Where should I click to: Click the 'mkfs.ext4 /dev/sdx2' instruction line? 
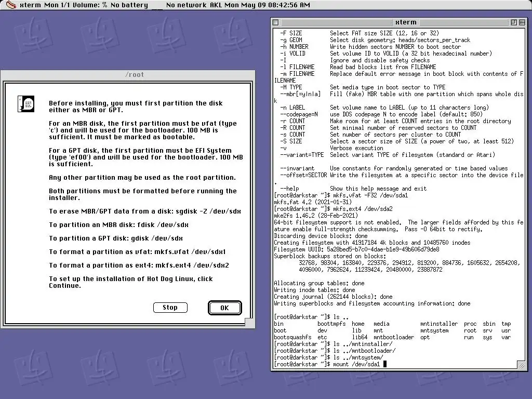pos(139,265)
